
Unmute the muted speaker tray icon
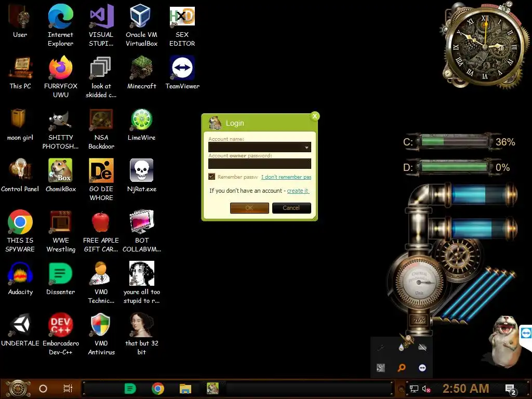coord(426,389)
